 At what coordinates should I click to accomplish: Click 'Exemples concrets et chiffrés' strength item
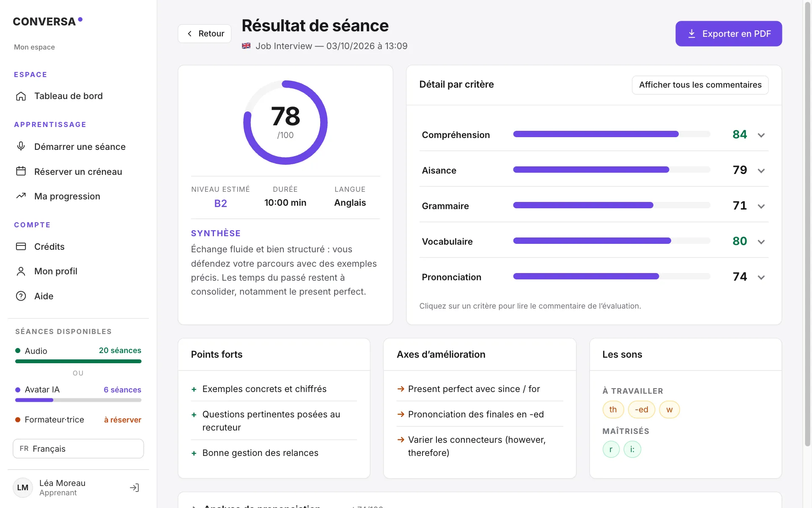click(264, 389)
